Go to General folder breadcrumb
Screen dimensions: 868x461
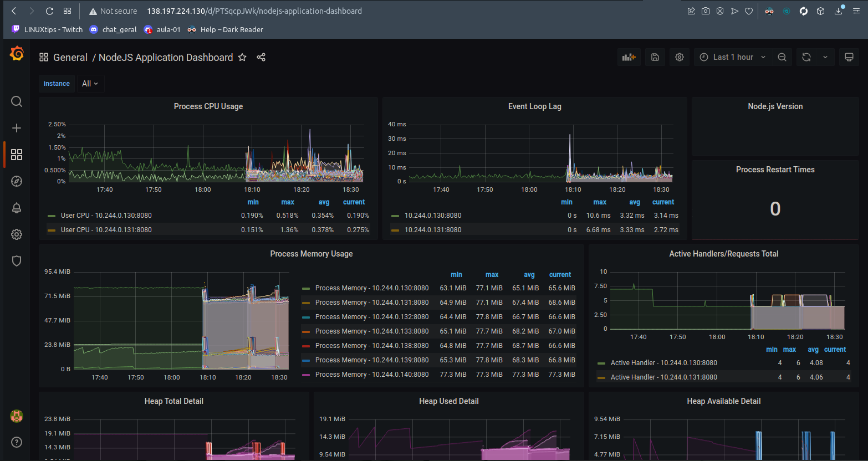coord(70,57)
